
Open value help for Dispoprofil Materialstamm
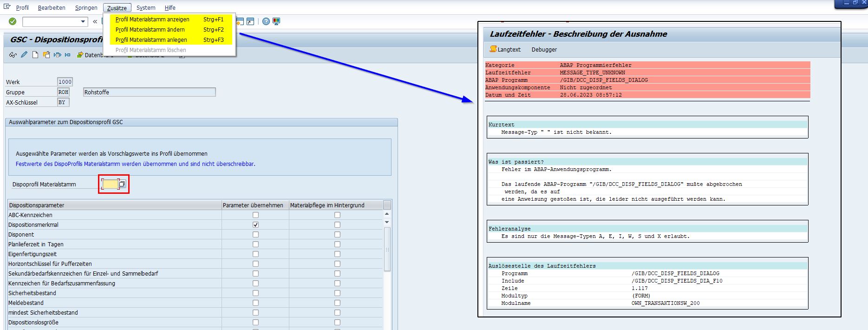122,184
